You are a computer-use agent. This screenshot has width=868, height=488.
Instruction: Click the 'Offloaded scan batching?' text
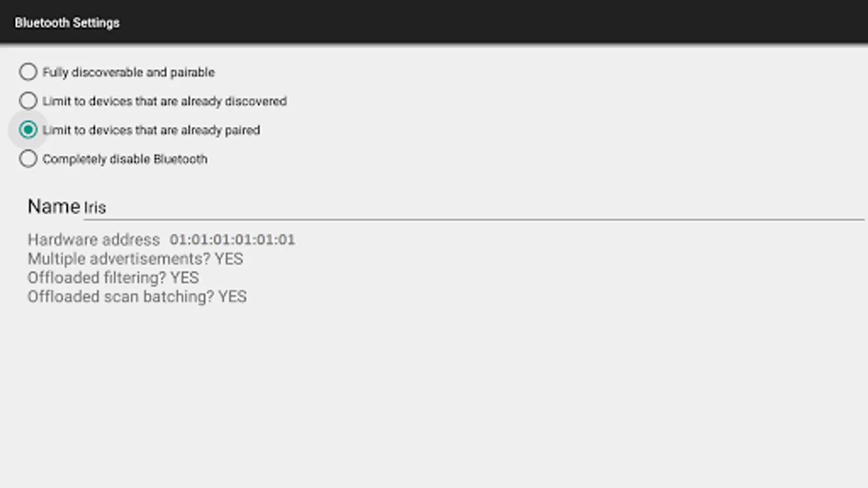121,297
